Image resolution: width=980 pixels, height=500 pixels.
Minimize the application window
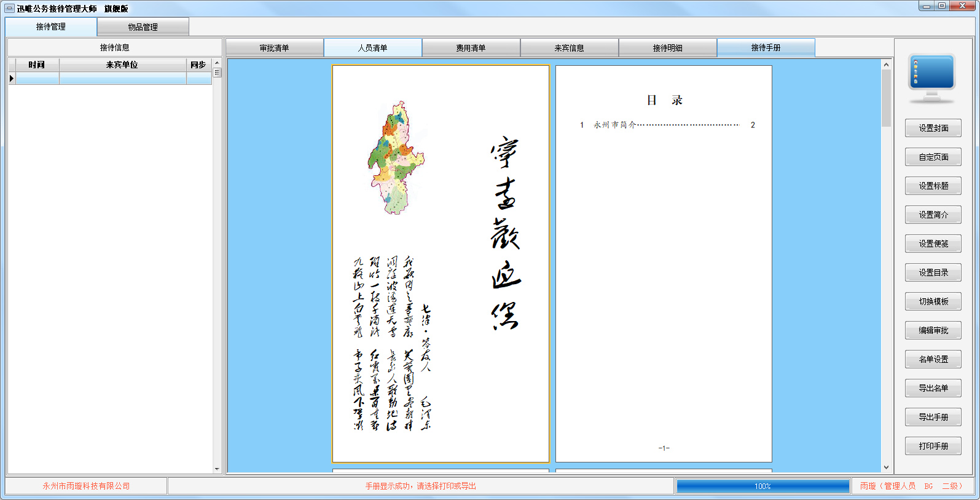click(927, 6)
